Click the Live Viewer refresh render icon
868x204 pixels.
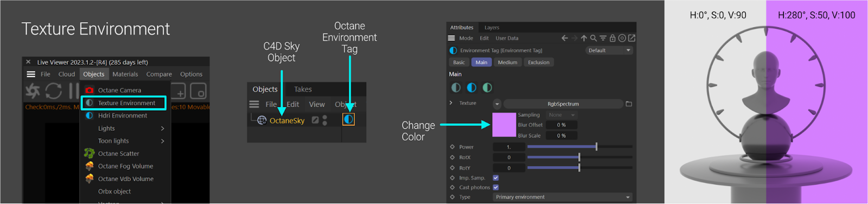pyautogui.click(x=54, y=91)
